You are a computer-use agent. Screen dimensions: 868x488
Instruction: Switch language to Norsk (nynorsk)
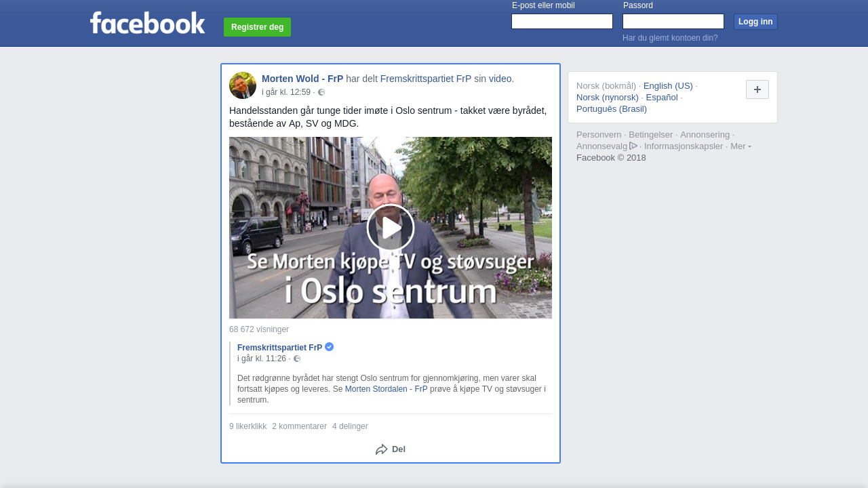click(x=608, y=97)
